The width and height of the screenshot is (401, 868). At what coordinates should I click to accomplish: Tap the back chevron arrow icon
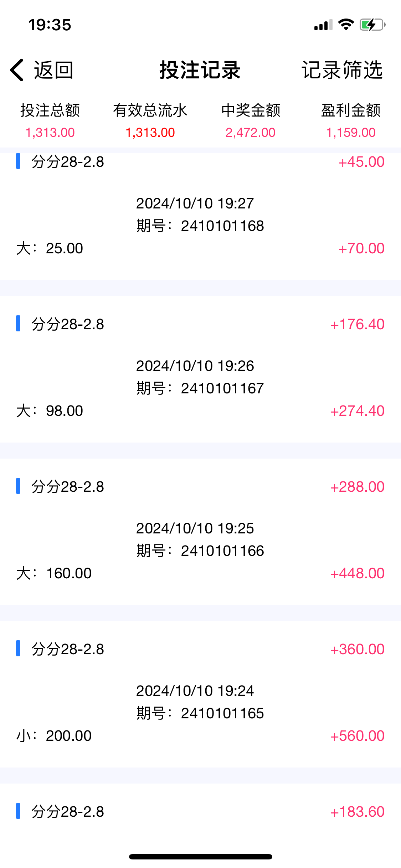17,70
